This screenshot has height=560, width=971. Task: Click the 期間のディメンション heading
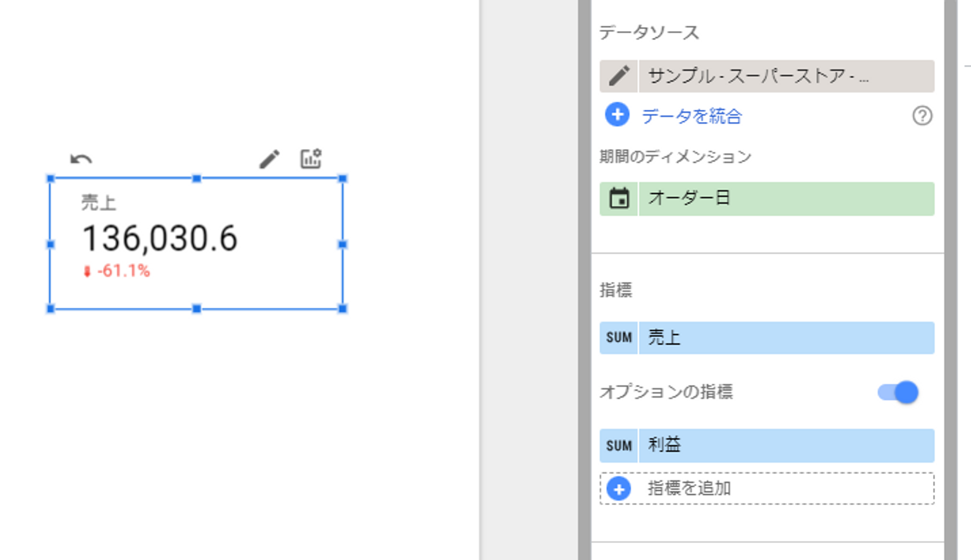click(675, 156)
